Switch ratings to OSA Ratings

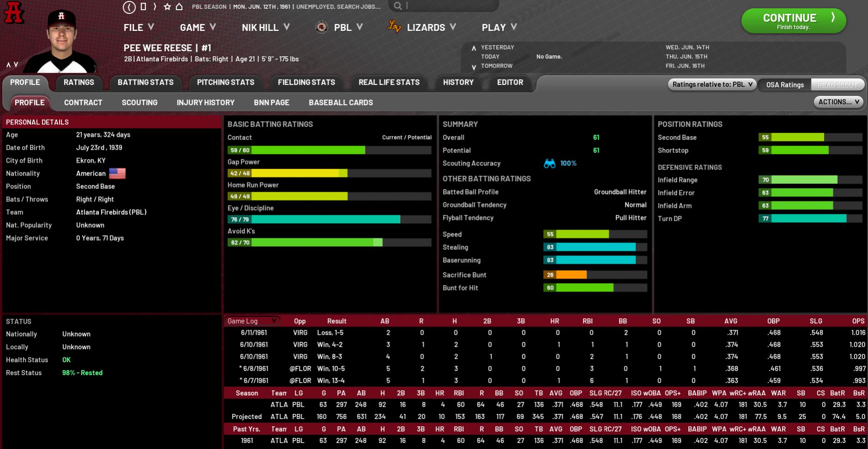pyautogui.click(x=785, y=85)
